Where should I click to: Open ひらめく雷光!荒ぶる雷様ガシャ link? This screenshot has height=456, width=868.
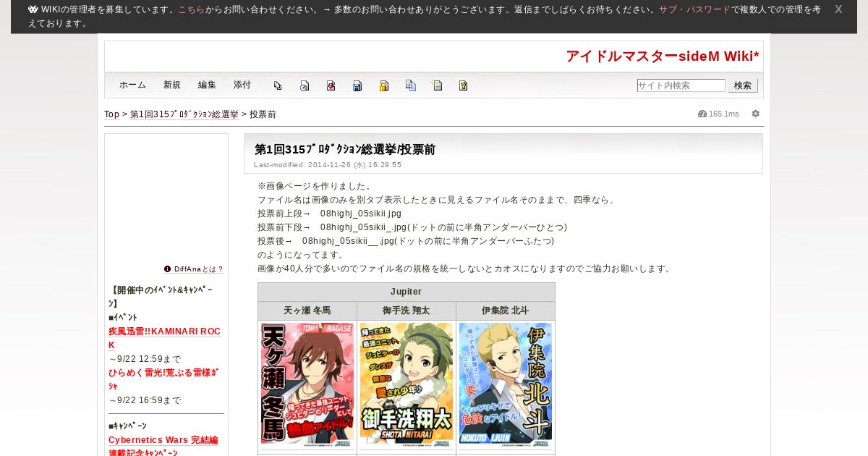tap(163, 379)
